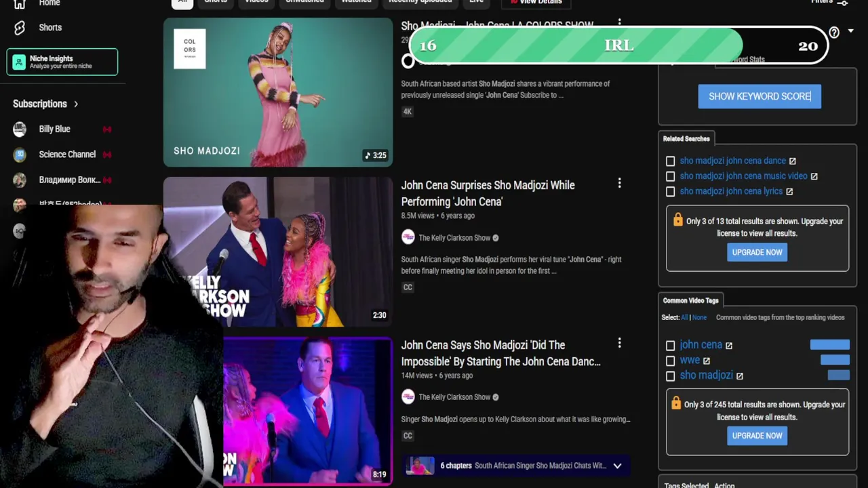Open 'sho madjozi john cena dance' search link
Viewport: 868px width, 488px height.
732,161
